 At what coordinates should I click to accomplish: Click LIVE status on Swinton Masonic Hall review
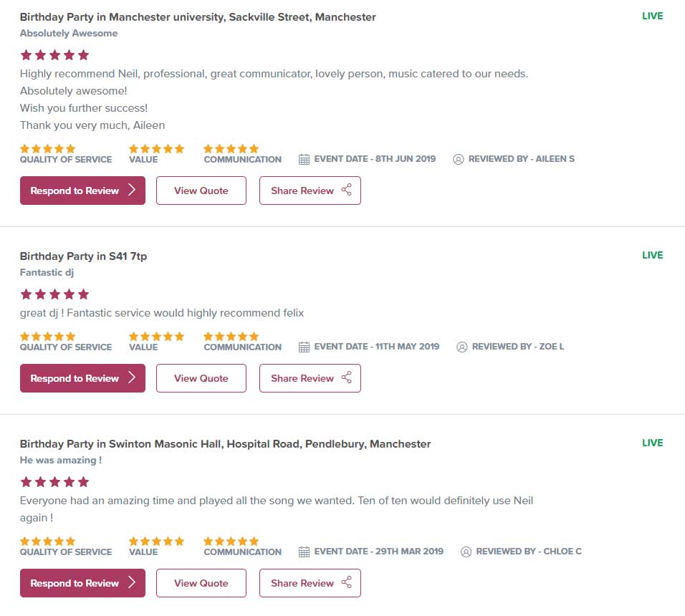click(652, 443)
